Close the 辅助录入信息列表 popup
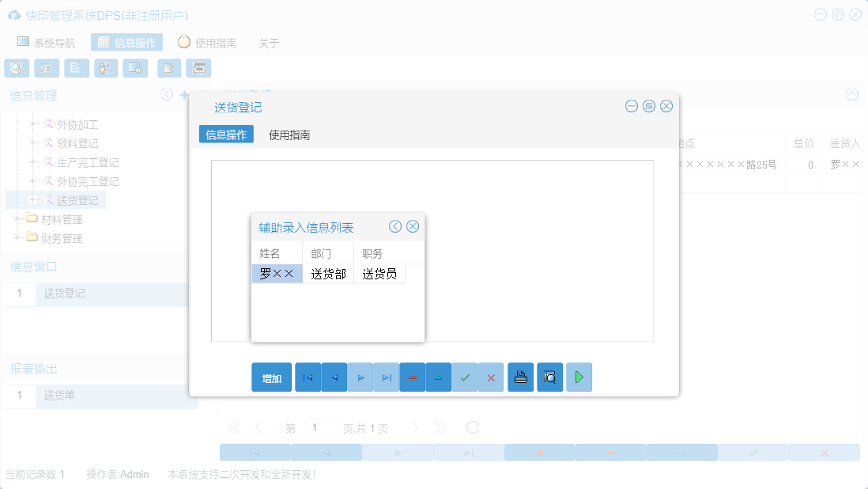 413,226
